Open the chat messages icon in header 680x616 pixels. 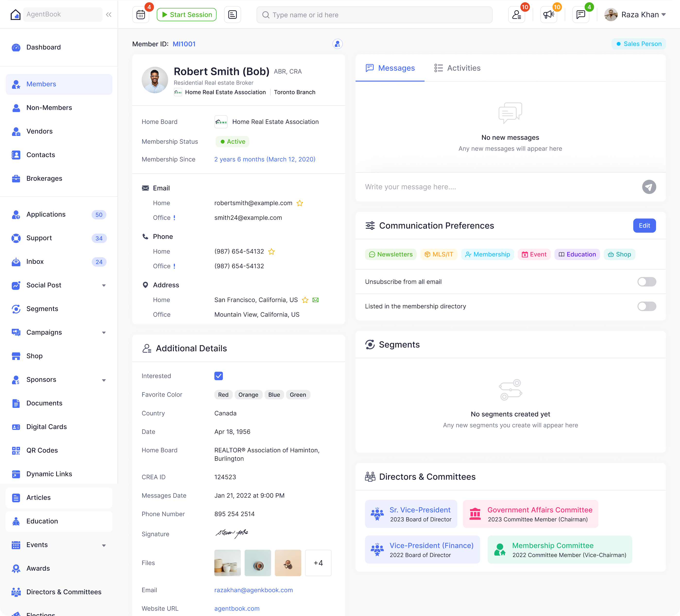tap(580, 15)
